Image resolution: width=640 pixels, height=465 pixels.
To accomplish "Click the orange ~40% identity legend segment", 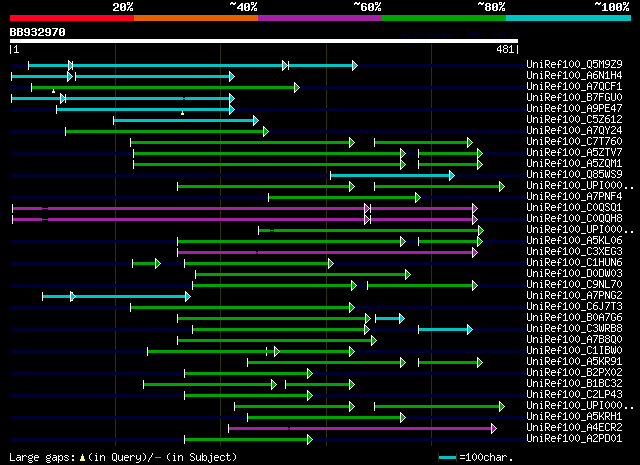I will (x=196, y=18).
